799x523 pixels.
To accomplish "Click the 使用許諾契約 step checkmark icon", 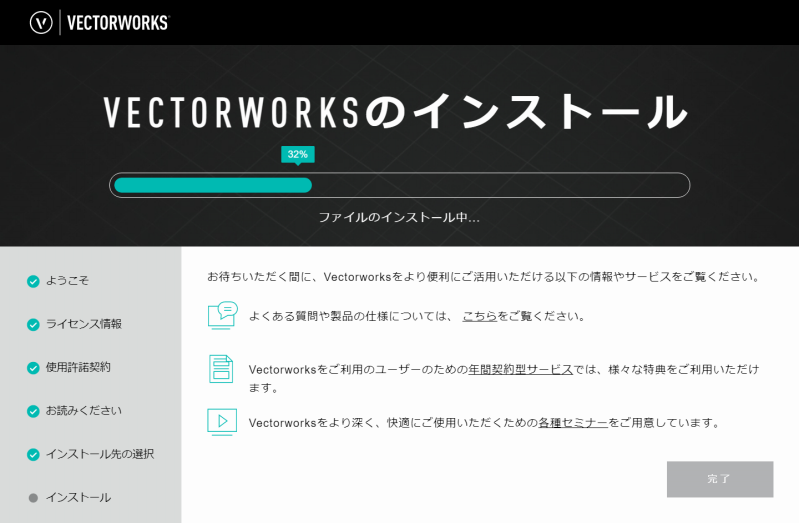I will tap(33, 368).
